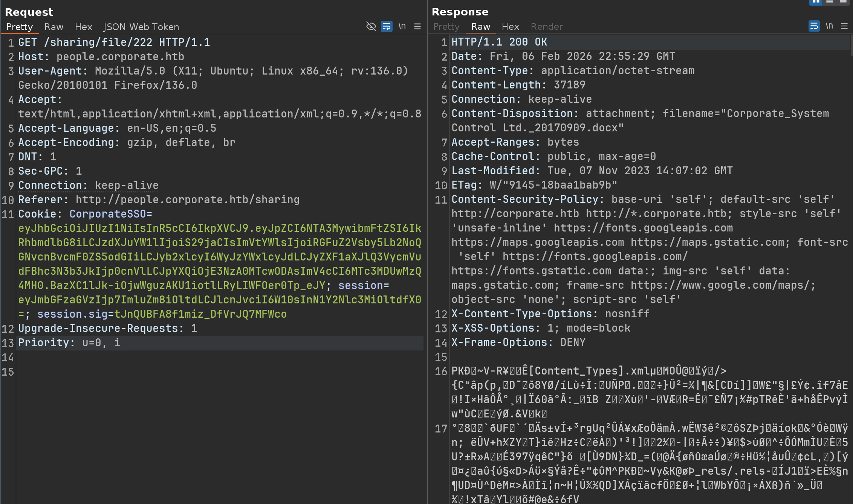
Task: Open the Request Hex tab
Action: tap(83, 27)
